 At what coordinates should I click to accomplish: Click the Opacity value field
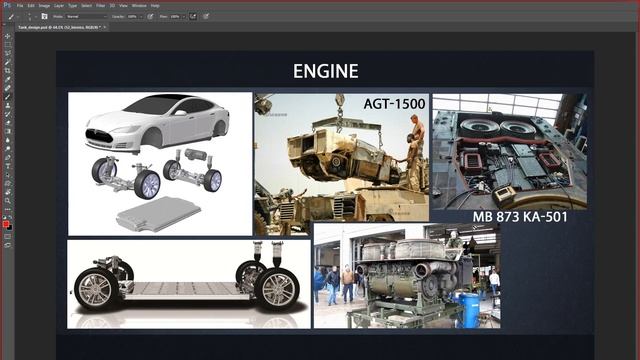132,17
